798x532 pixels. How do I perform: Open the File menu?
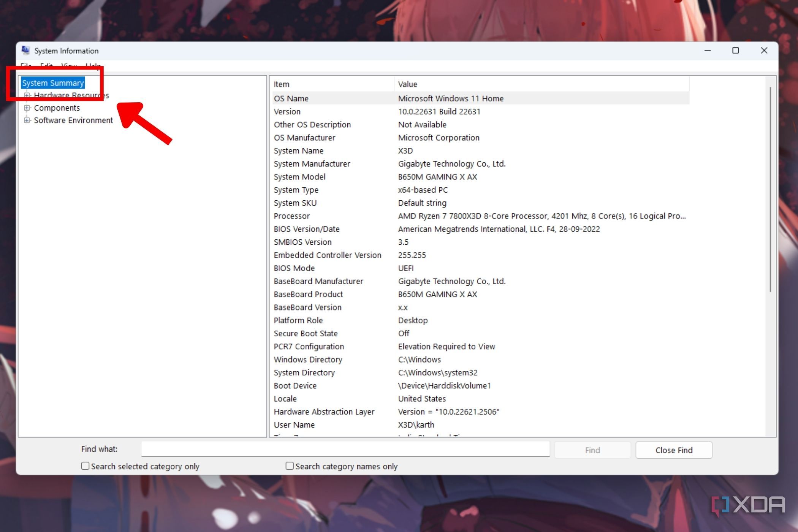(x=25, y=66)
